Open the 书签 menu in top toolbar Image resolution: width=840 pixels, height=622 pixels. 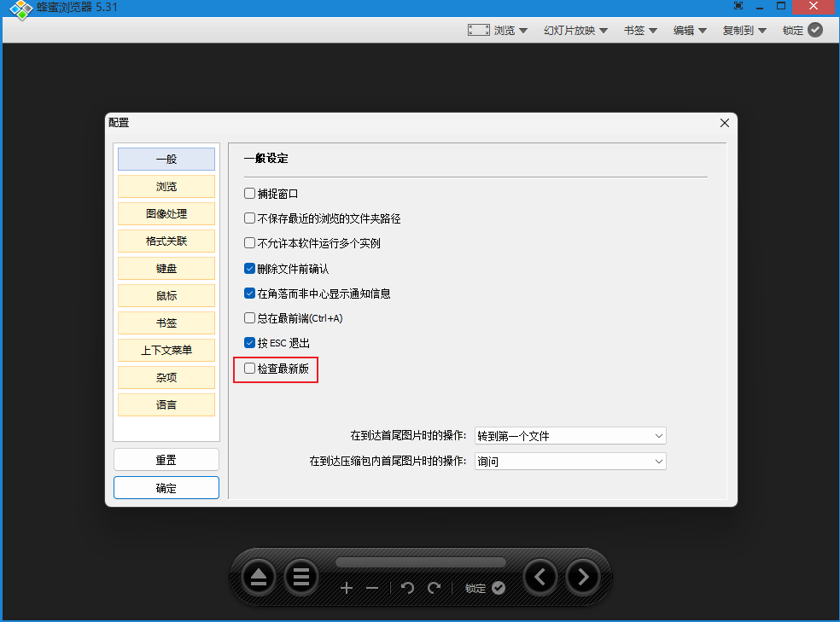tap(640, 30)
